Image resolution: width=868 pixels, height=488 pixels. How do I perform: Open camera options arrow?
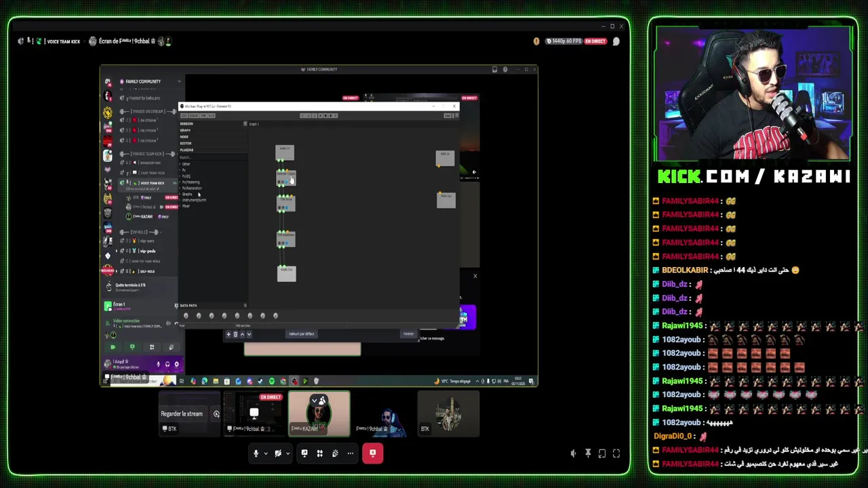tap(288, 453)
